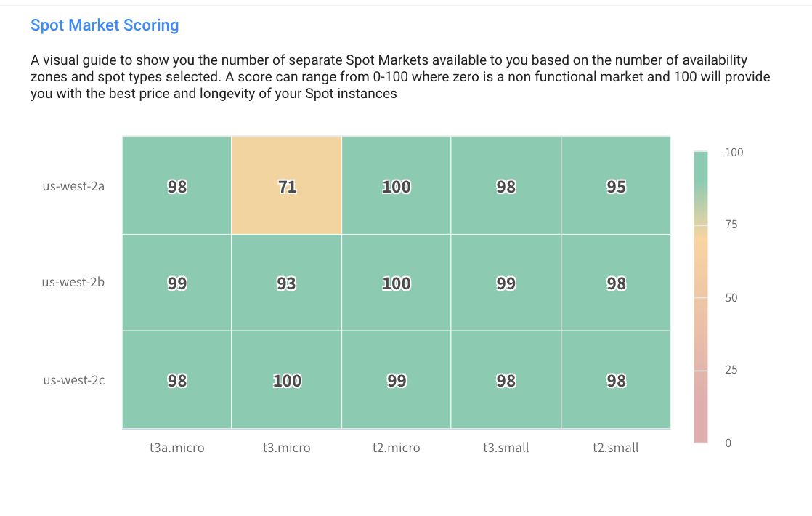Select us-west-2c t3.micro cell showing 100
Screen dimensions: 812x516
click(287, 380)
